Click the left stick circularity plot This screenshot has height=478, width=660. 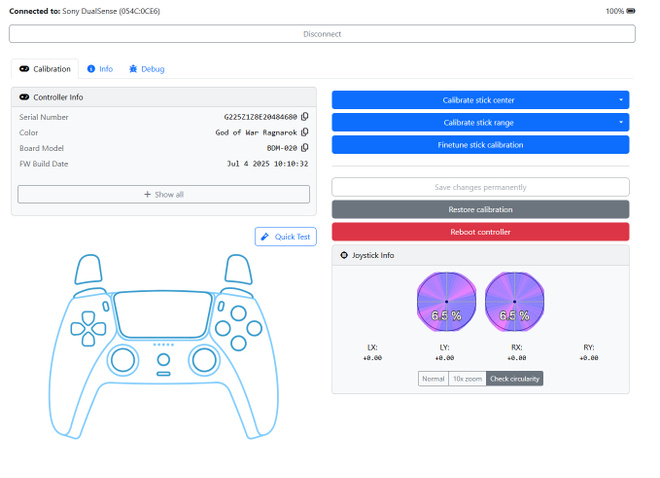(x=447, y=302)
